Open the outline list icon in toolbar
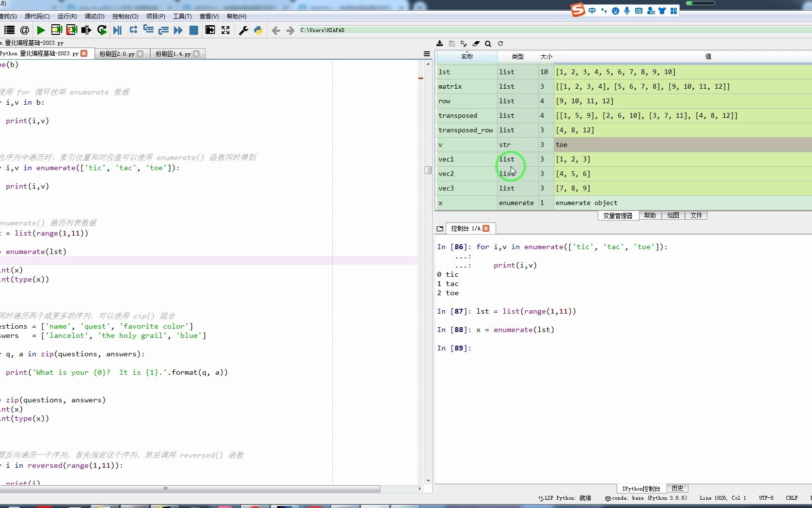 [9, 30]
